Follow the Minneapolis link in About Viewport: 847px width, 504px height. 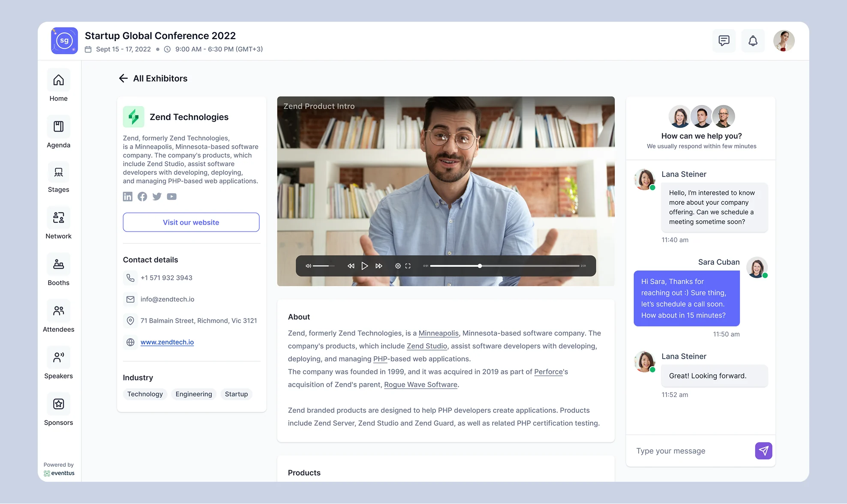click(439, 333)
